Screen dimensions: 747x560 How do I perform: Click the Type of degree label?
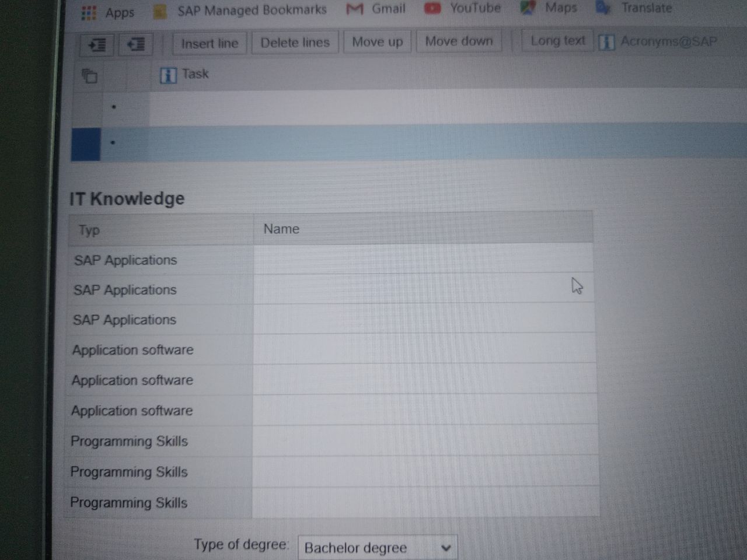click(241, 544)
